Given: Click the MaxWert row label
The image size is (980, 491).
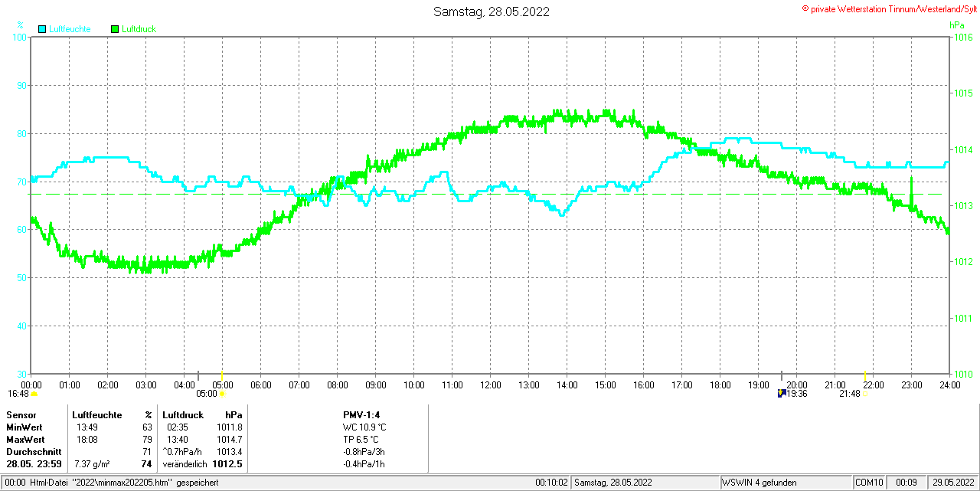Looking at the screenshot, I should [x=25, y=440].
